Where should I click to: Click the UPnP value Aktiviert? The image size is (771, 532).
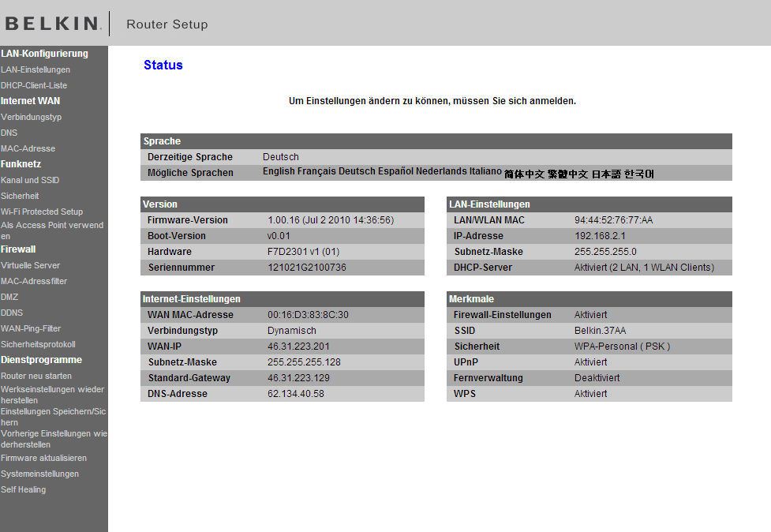point(590,362)
